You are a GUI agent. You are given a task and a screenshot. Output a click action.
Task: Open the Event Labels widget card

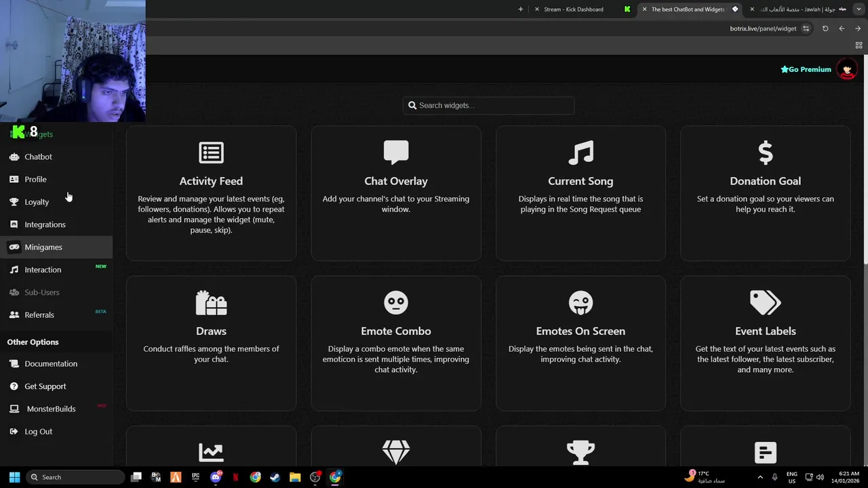[766, 343]
